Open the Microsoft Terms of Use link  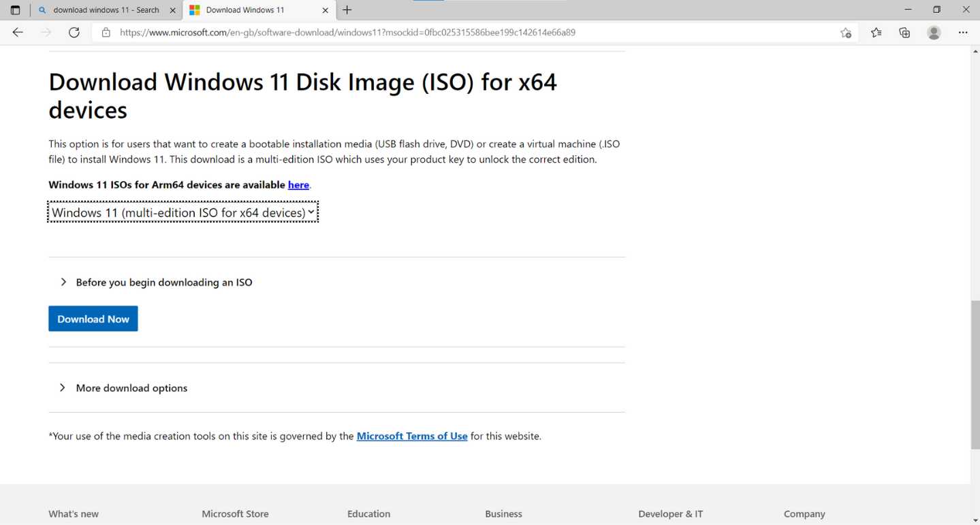(412, 436)
